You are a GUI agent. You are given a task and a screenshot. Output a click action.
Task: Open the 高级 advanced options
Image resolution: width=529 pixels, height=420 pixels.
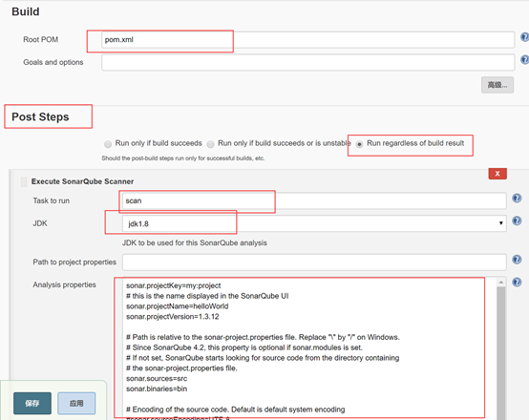click(497, 85)
